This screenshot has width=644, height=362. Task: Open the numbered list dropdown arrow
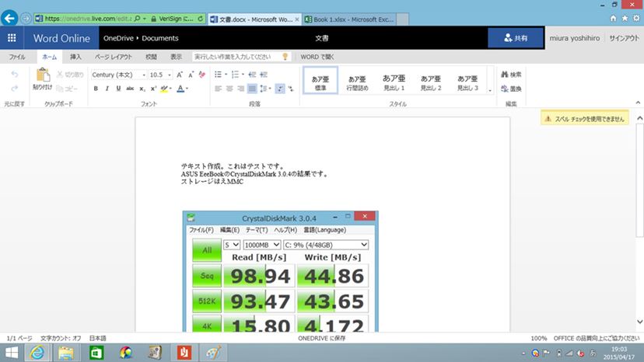coord(243,75)
